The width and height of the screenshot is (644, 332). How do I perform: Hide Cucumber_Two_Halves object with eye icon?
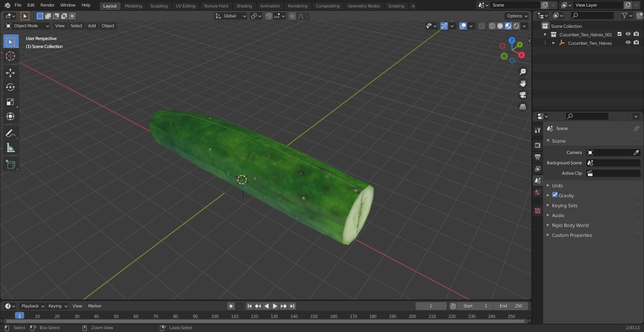coord(628,43)
